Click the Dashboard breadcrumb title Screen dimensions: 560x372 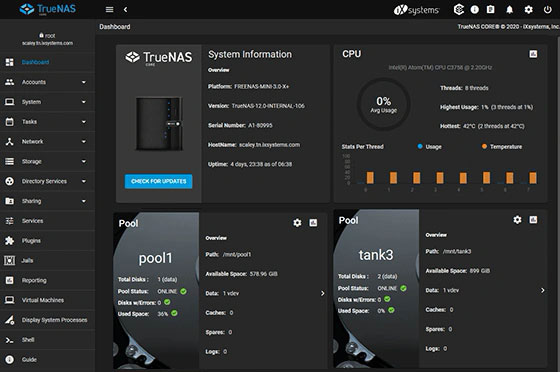tap(115, 27)
